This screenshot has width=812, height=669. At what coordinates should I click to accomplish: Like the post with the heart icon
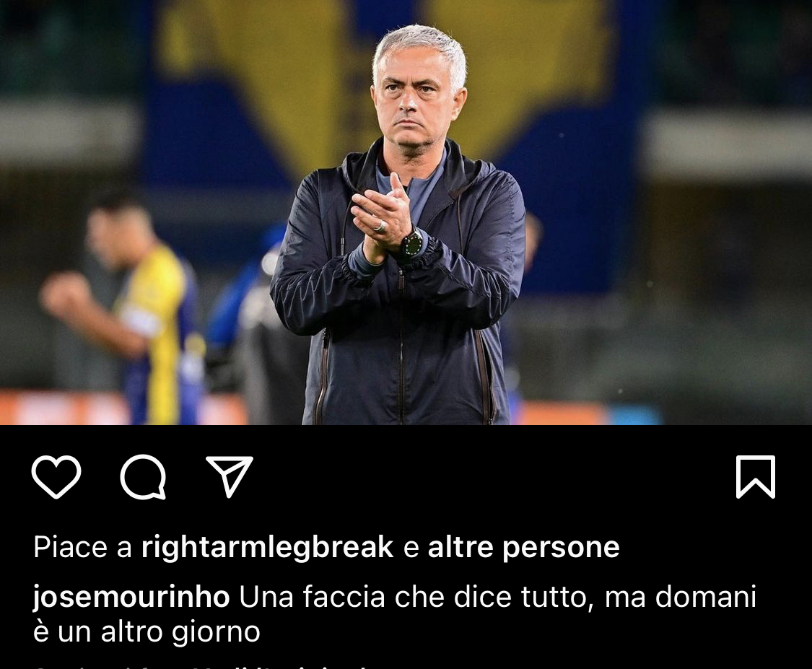point(56,477)
